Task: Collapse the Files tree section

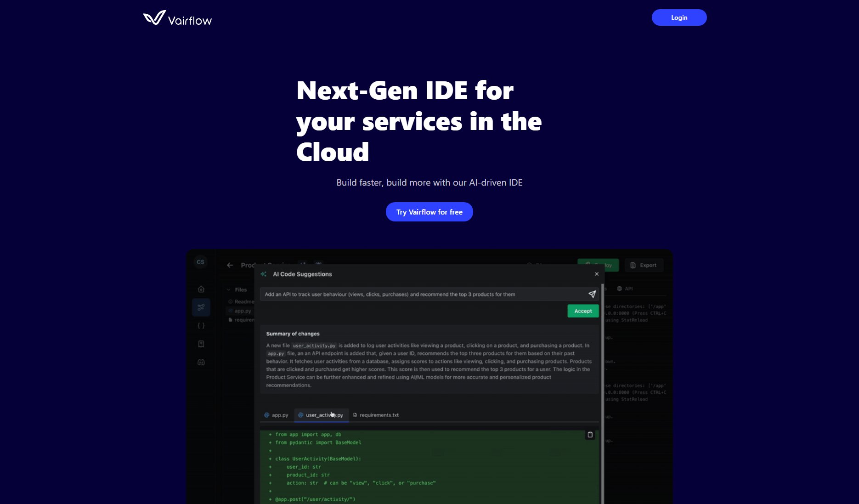Action: [229, 290]
